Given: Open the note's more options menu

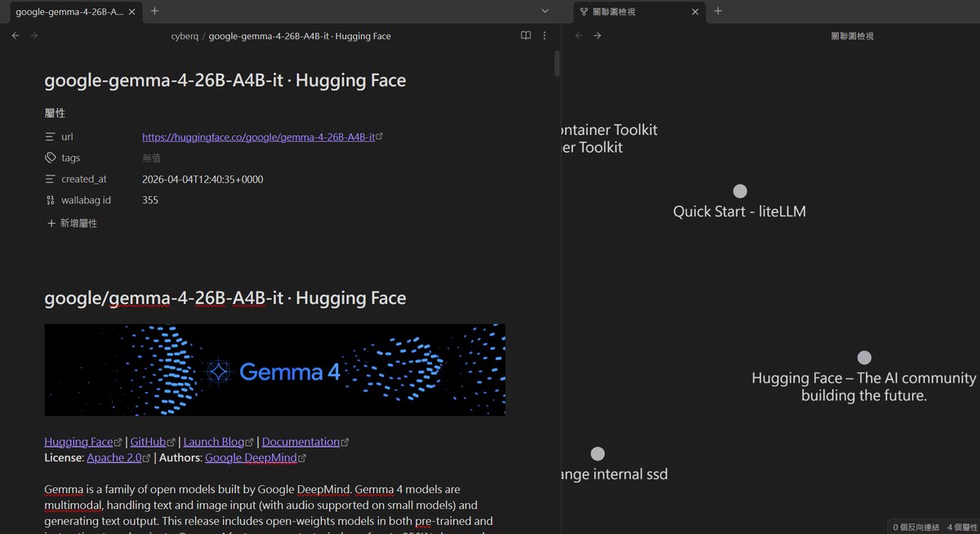Looking at the screenshot, I should tap(545, 36).
